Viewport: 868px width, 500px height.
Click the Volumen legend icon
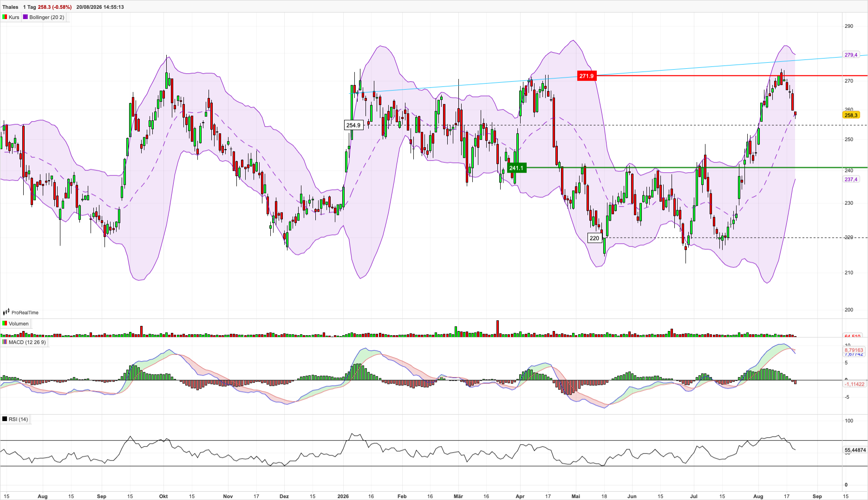tap(5, 324)
